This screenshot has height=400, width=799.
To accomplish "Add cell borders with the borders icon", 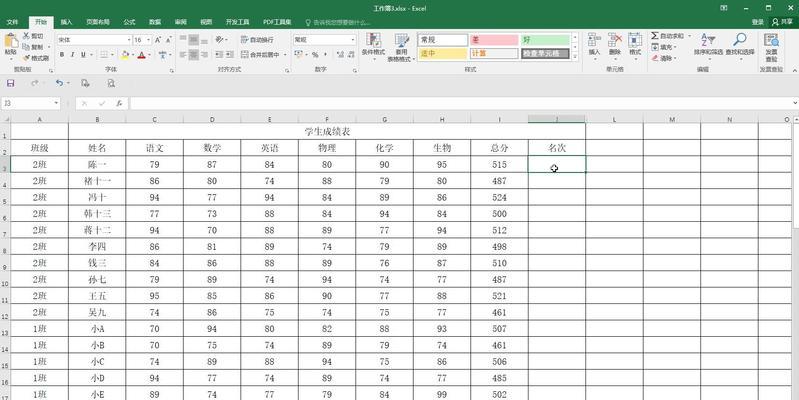I will [x=103, y=55].
